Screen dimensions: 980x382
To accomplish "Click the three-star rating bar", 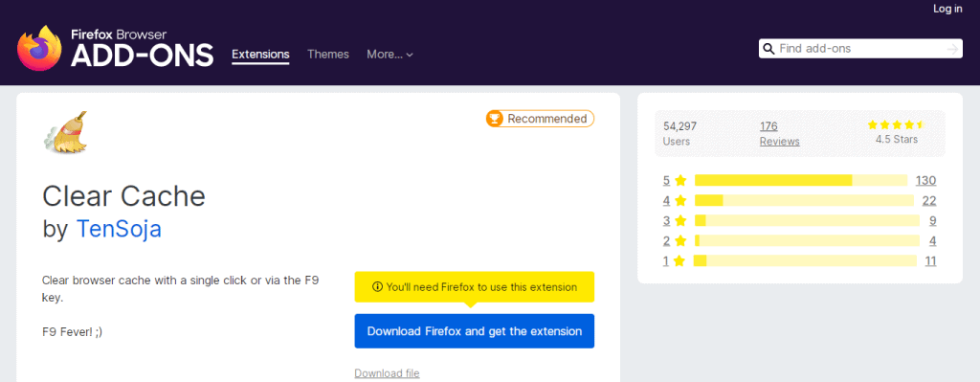I will pos(807,221).
